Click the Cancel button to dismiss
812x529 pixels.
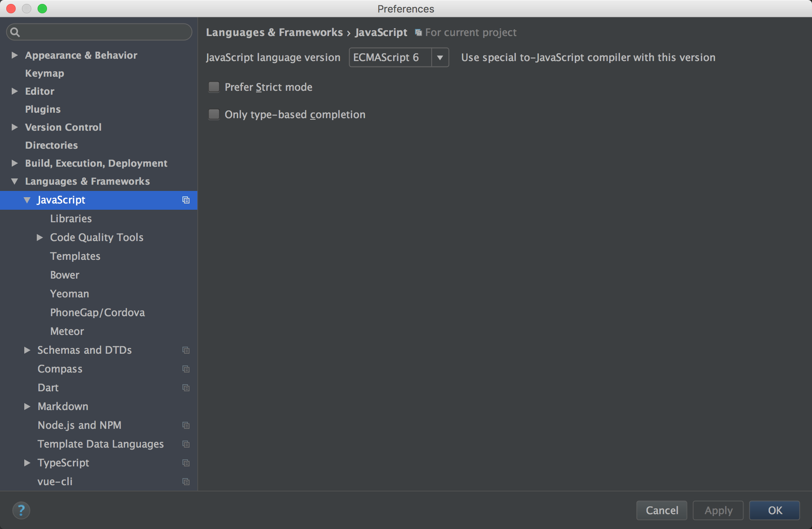tap(662, 509)
